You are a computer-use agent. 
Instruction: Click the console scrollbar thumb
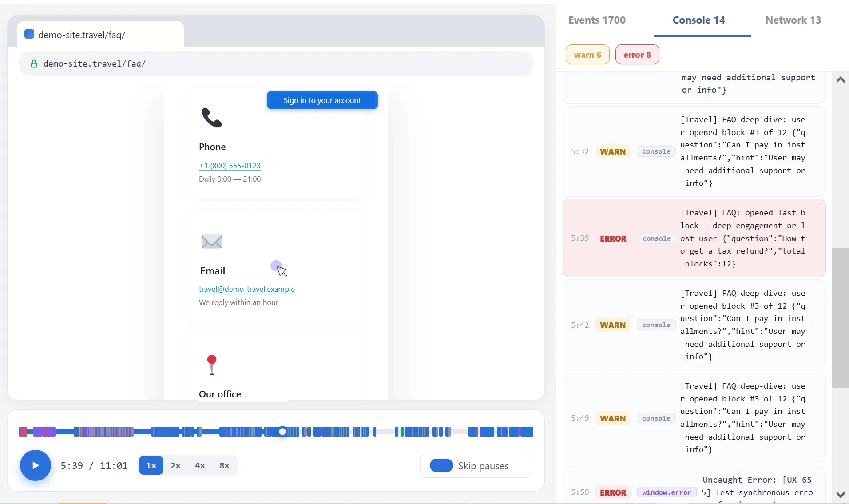[840, 317]
